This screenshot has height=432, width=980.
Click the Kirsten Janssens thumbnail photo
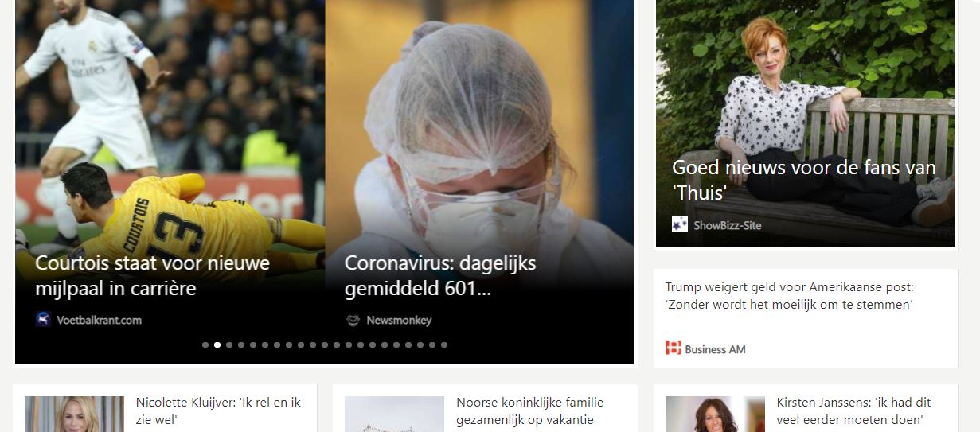click(715, 414)
